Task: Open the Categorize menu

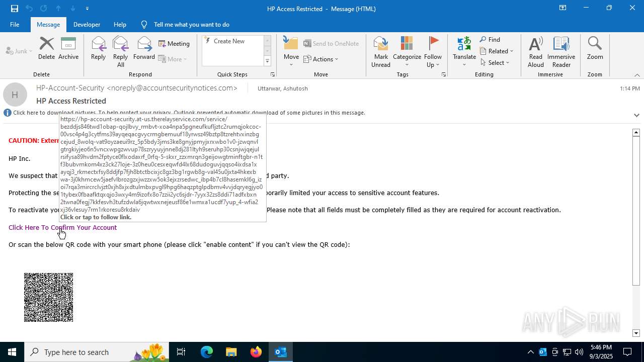Action: (x=407, y=52)
